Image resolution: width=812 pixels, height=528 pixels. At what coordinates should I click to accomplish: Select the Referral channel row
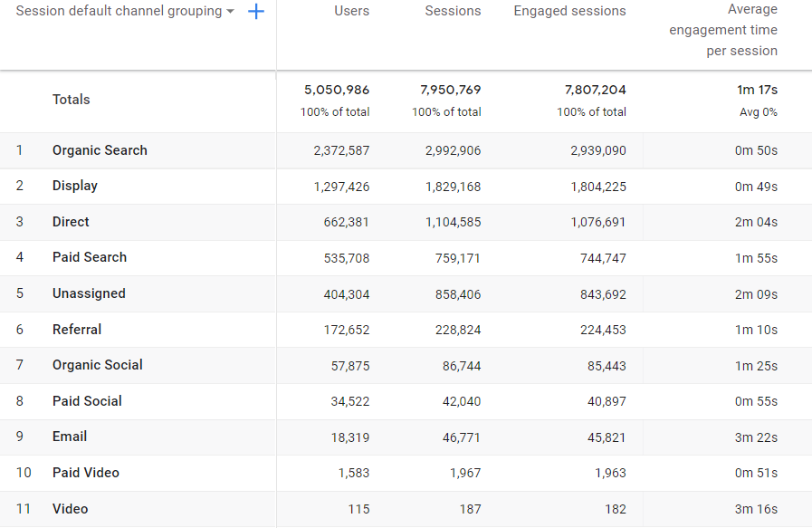pos(77,330)
